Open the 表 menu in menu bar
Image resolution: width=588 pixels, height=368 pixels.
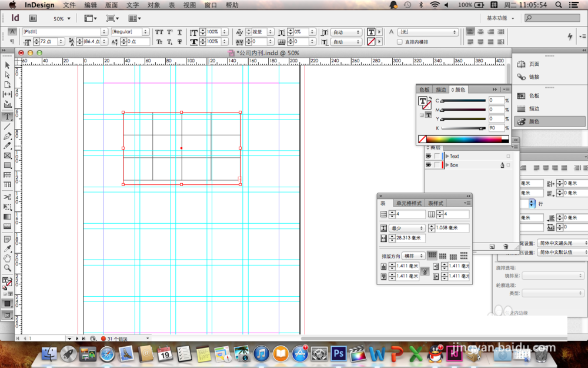point(172,5)
